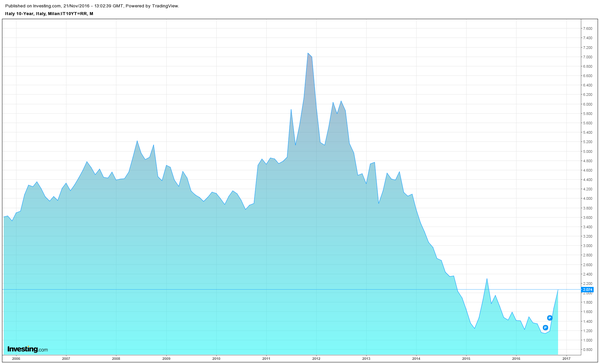This screenshot has width=600, height=363.
Task: Click the 5.000 value on the yield axis
Action: [x=588, y=151]
